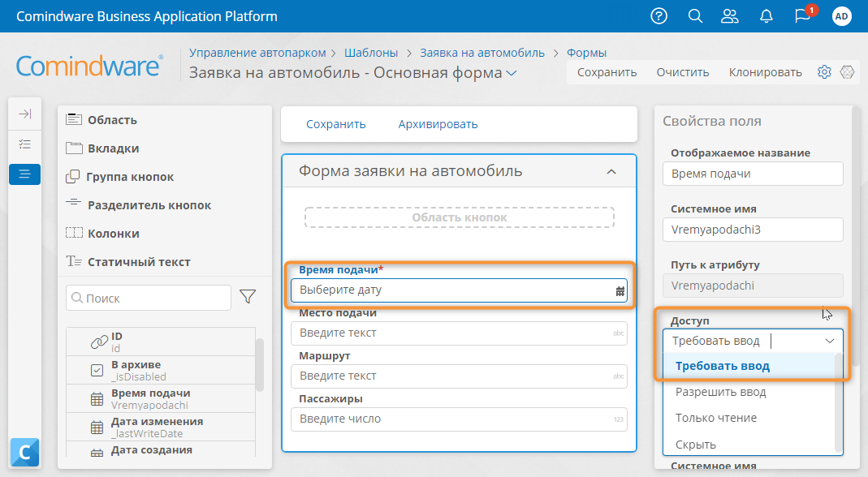This screenshot has height=477, width=868.
Task: Click the Выберите дату field
Action: 459,290
